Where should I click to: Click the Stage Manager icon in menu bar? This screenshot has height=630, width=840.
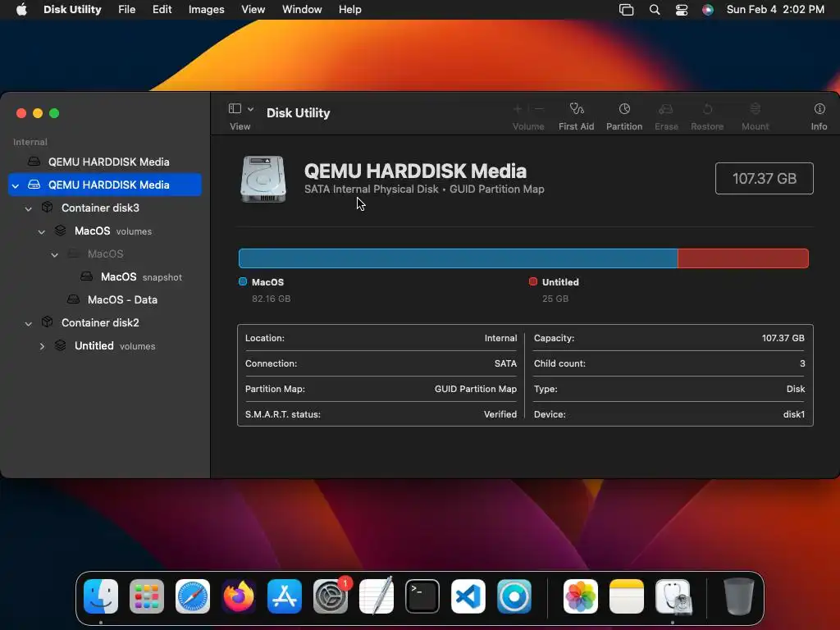click(626, 10)
